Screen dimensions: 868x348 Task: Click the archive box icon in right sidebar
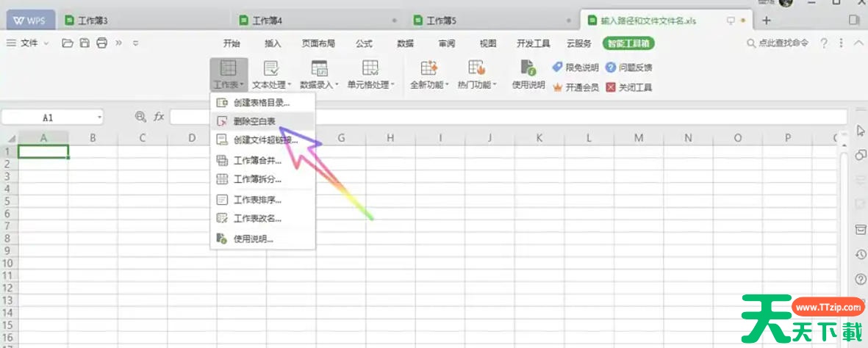(x=860, y=228)
